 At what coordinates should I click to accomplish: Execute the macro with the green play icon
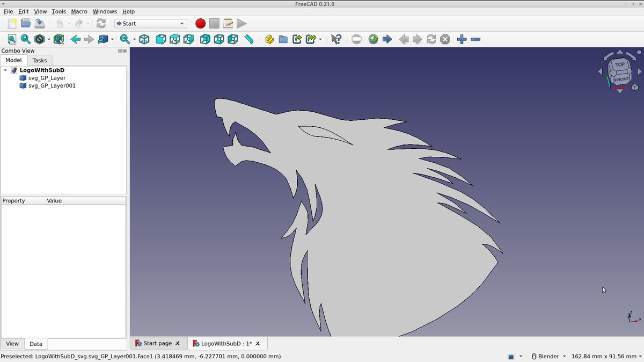pyautogui.click(x=241, y=23)
